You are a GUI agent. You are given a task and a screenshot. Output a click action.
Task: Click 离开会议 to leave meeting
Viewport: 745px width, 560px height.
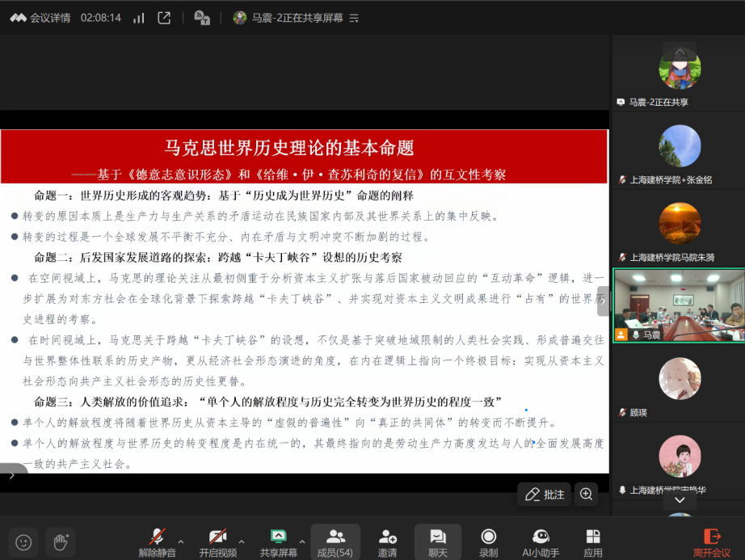tap(712, 541)
